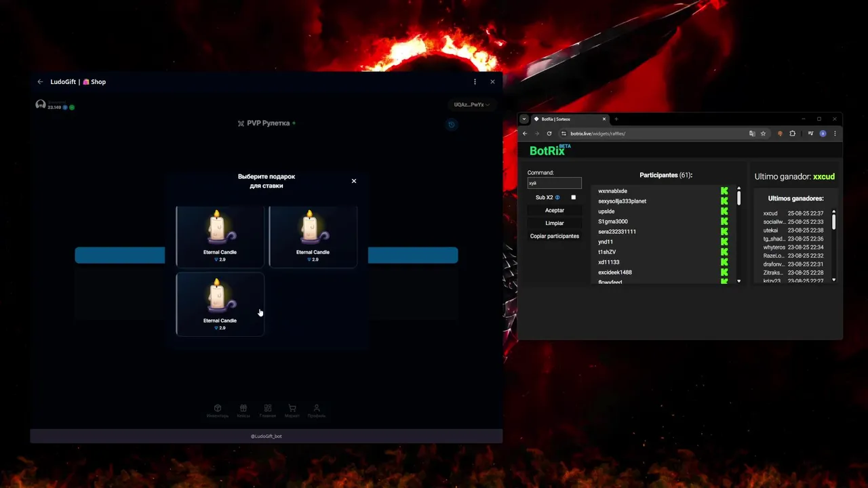
Task: Click Kick icon beside wxnnablxde
Action: tap(724, 191)
